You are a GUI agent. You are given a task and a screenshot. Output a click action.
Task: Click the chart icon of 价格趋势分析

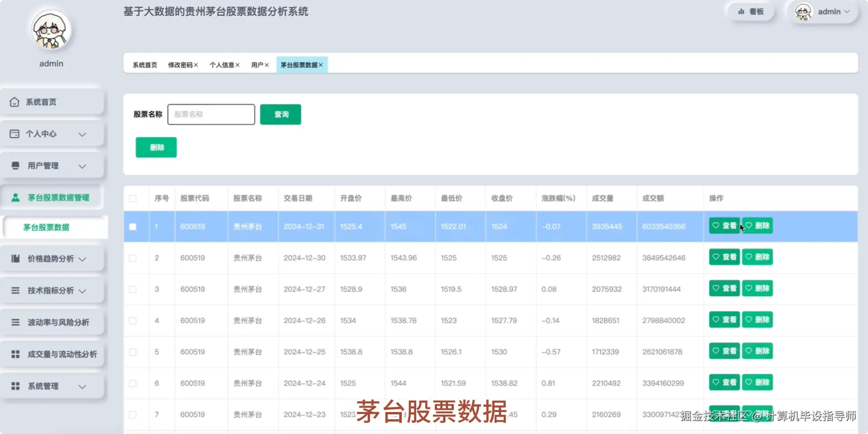coord(16,259)
